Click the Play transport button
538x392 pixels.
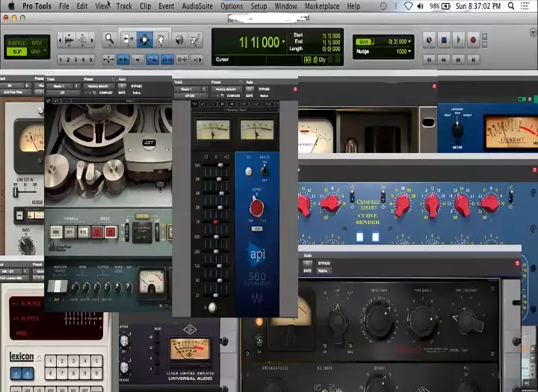[x=458, y=40]
